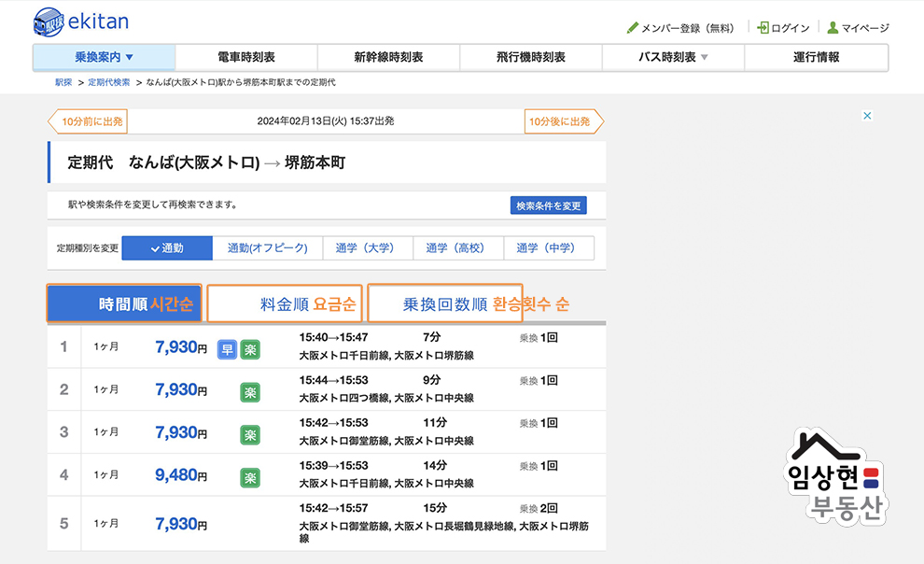Click the 9分 duration on route 2
Viewport: 924px width, 564px height.
click(432, 380)
